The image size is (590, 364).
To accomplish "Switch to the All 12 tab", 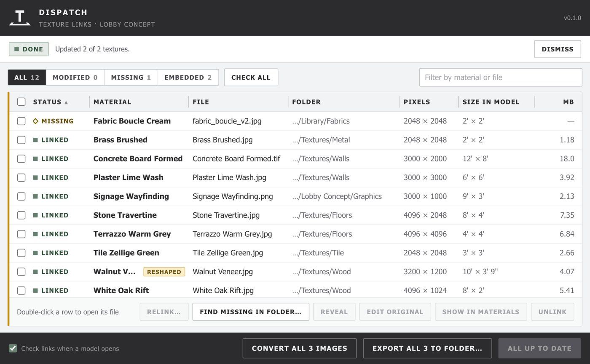I will click(27, 78).
